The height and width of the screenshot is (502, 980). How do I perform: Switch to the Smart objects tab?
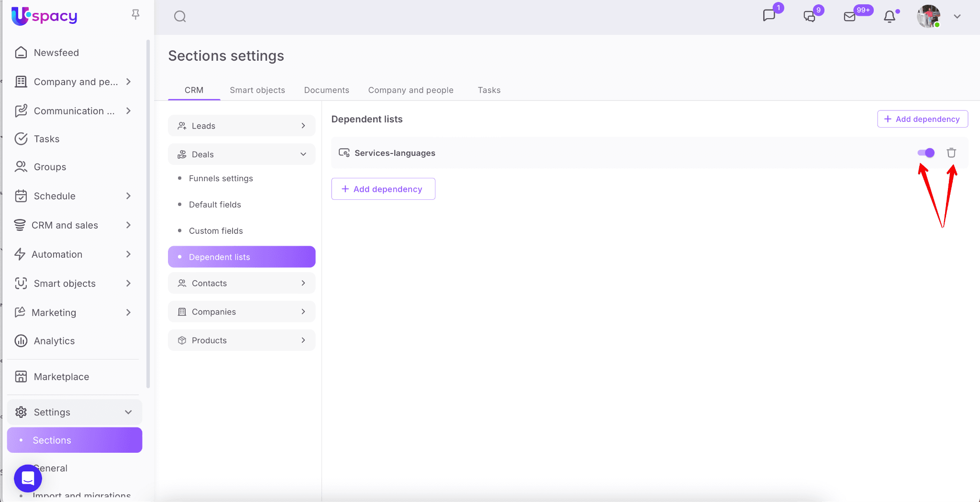pos(257,90)
